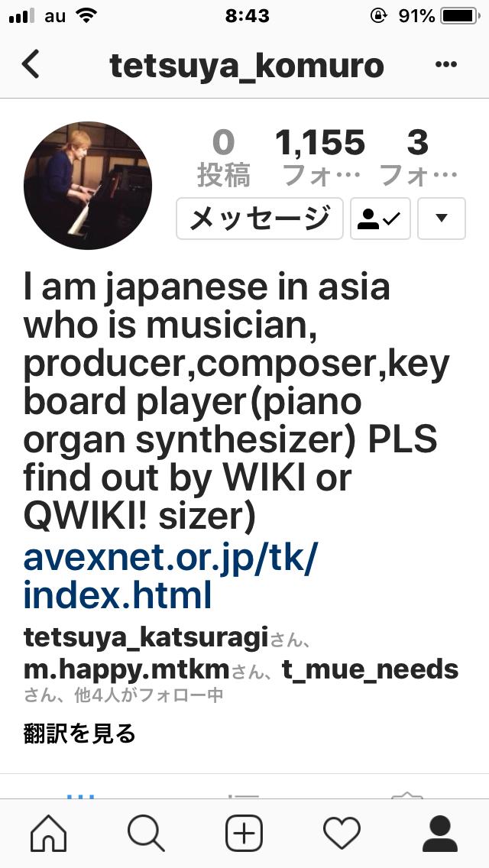Image resolution: width=489 pixels, height=868 pixels.
Task: Tap the 0 投稿 posts count
Action: (224, 157)
